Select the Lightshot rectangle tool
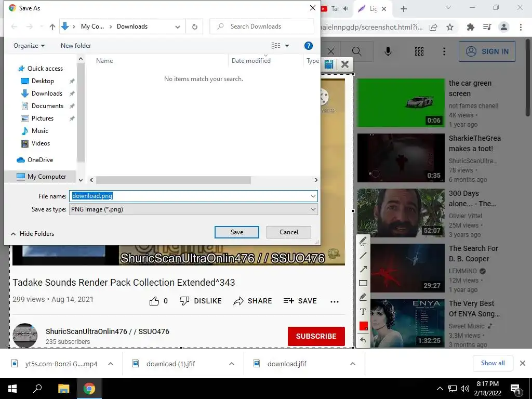532x399 pixels. [363, 283]
